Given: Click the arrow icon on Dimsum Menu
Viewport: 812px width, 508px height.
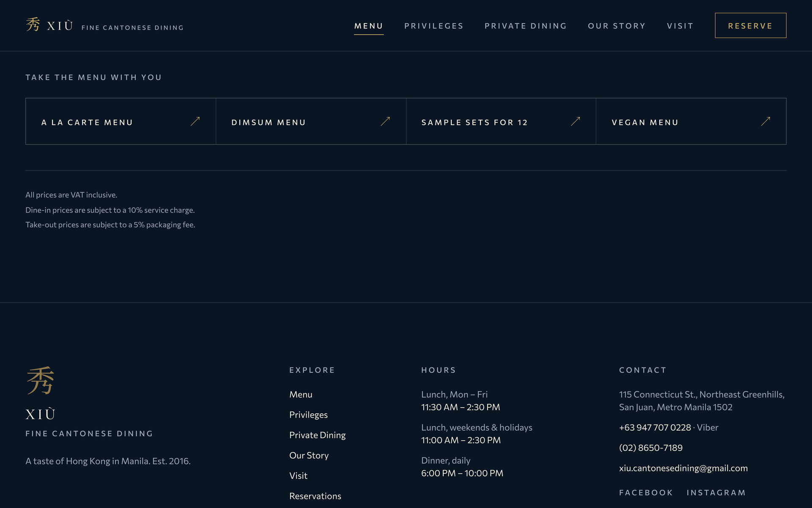Looking at the screenshot, I should point(385,121).
